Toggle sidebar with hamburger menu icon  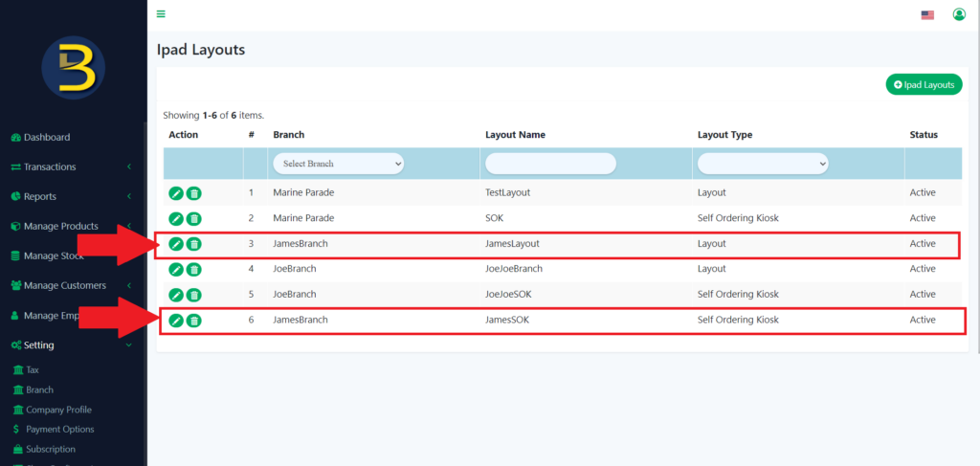click(161, 14)
